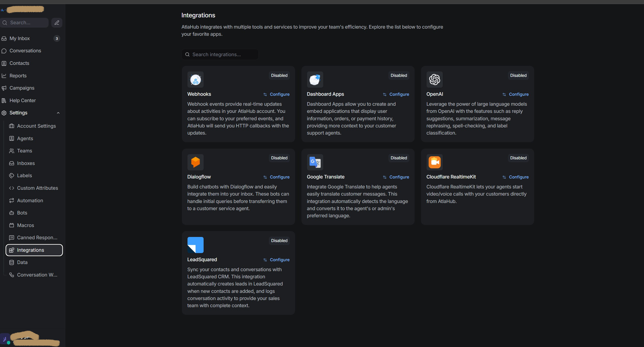Configure the Cloudflare RealtimeKit integration
644x347 pixels.
pos(516,177)
